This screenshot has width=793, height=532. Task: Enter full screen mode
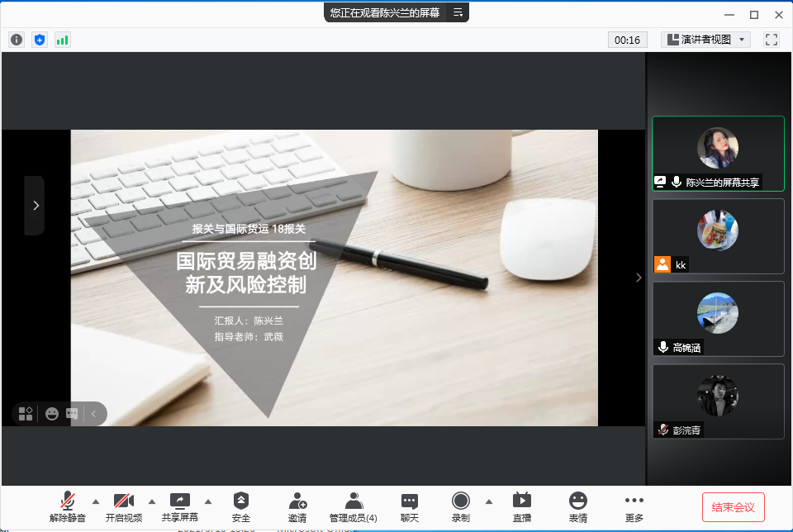[x=772, y=40]
